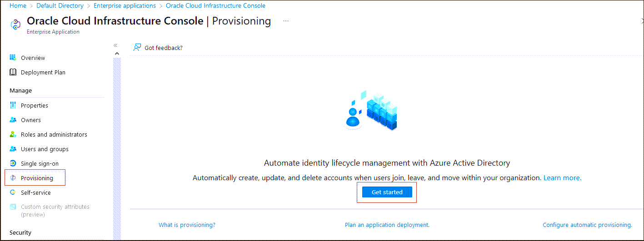Viewport: 644px width, 241px height.
Task: Click the Self-service icon
Action: [13, 192]
